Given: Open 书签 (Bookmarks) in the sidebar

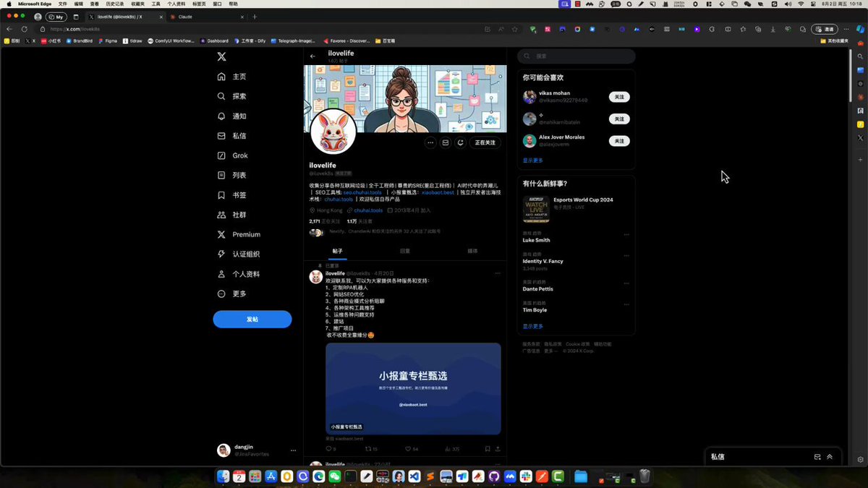Looking at the screenshot, I should pos(232,195).
